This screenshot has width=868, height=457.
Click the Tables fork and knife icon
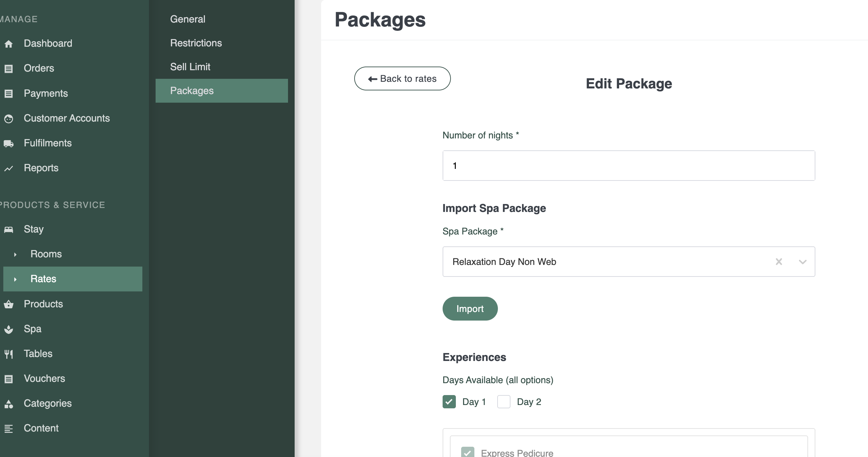pos(9,354)
